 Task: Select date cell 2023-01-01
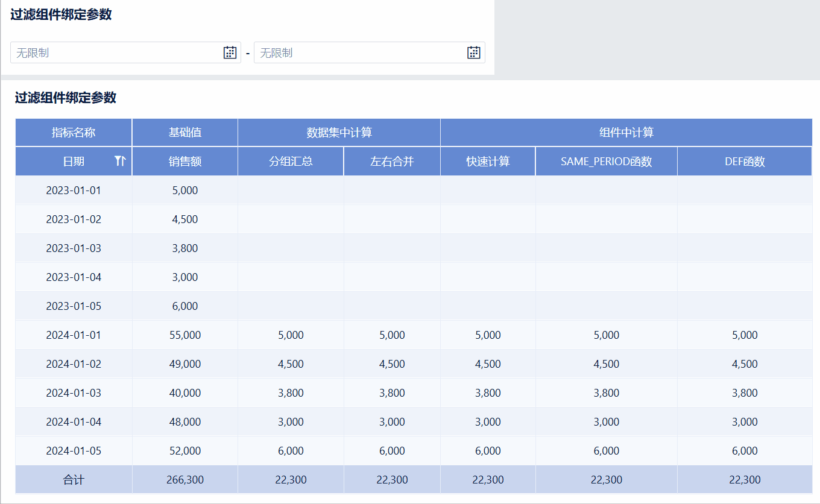coord(74,191)
